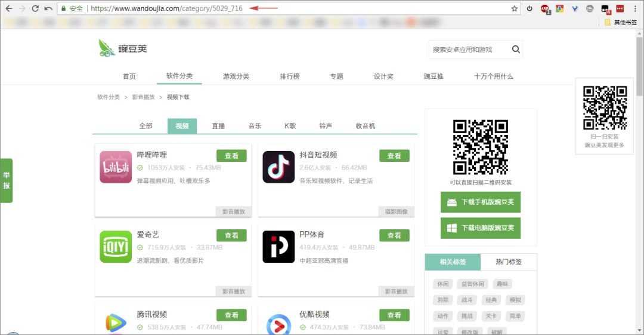
Task: Bookmark the page with the star icon
Action: pyautogui.click(x=514, y=8)
